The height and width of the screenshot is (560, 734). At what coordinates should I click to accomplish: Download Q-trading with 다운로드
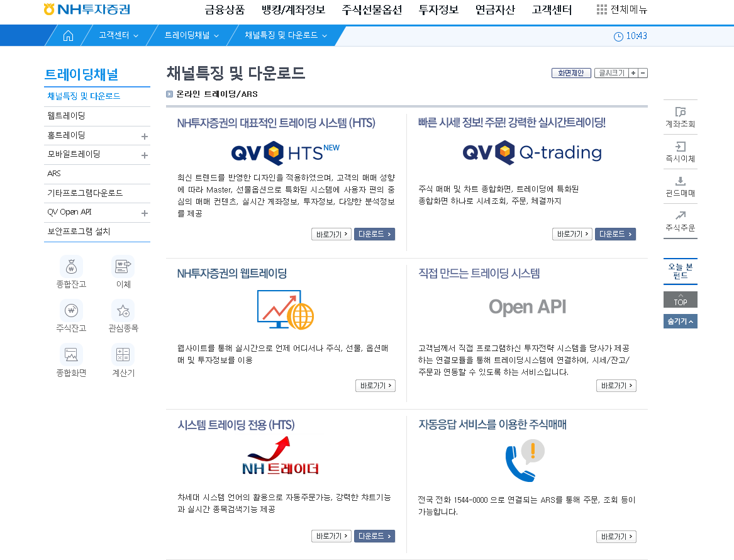616,234
